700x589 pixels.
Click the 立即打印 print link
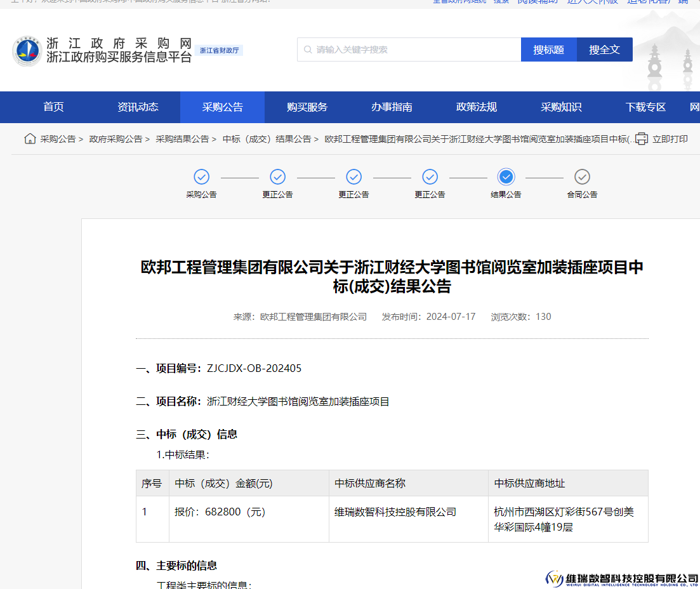click(x=670, y=140)
